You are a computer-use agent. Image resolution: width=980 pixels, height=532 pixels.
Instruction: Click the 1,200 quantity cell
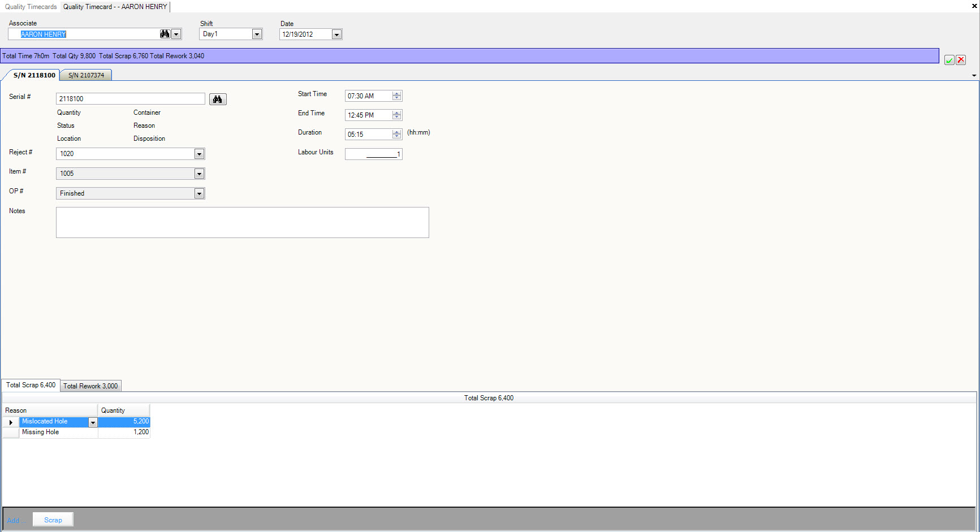point(124,432)
